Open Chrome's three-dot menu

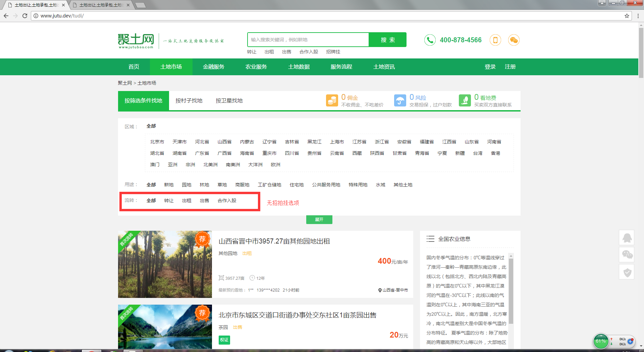click(x=638, y=16)
